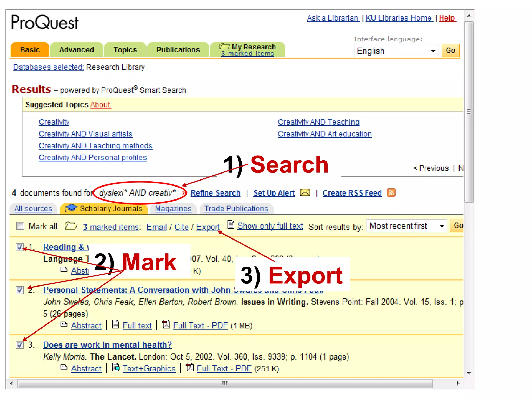Select the All sources tab
Screen dimensions: 532x399
tap(33, 209)
